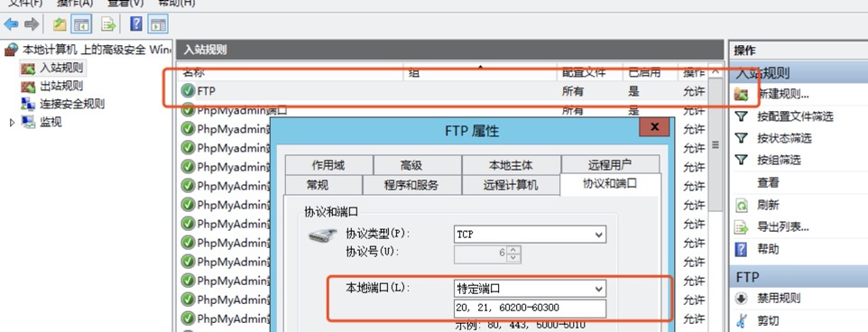Click the local port numbers input field

click(530, 309)
